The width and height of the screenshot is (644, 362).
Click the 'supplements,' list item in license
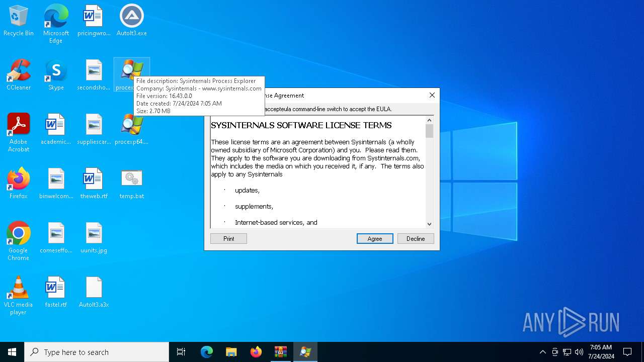[254, 207]
